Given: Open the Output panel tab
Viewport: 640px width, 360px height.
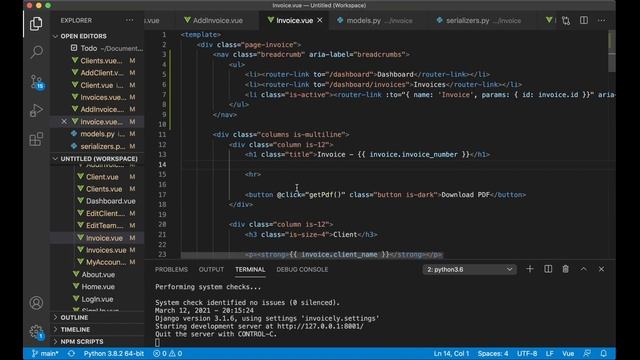Looking at the screenshot, I should click(x=211, y=269).
